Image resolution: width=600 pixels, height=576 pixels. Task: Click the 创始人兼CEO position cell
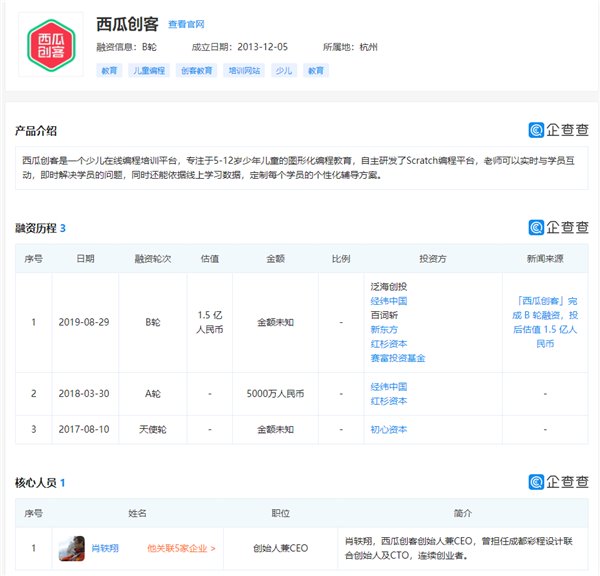pyautogui.click(x=280, y=548)
